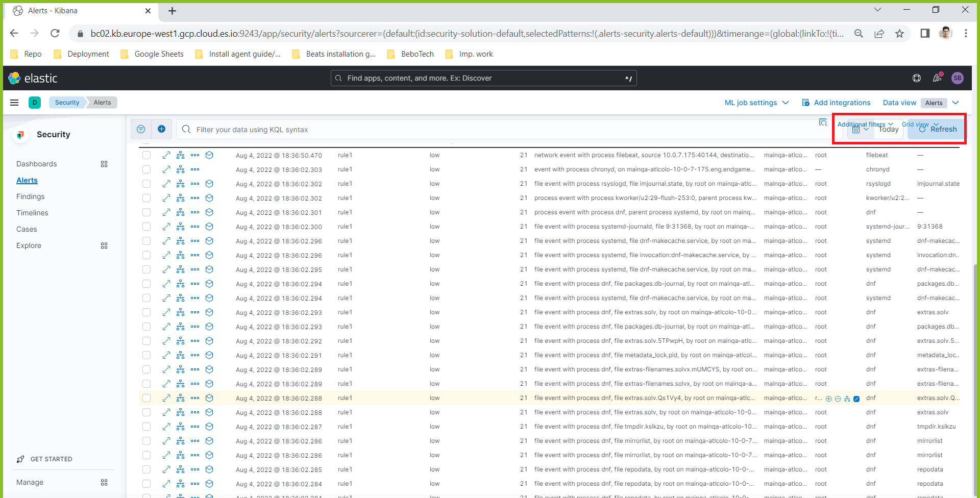Open the Security breadcrumb menu item

pyautogui.click(x=66, y=102)
